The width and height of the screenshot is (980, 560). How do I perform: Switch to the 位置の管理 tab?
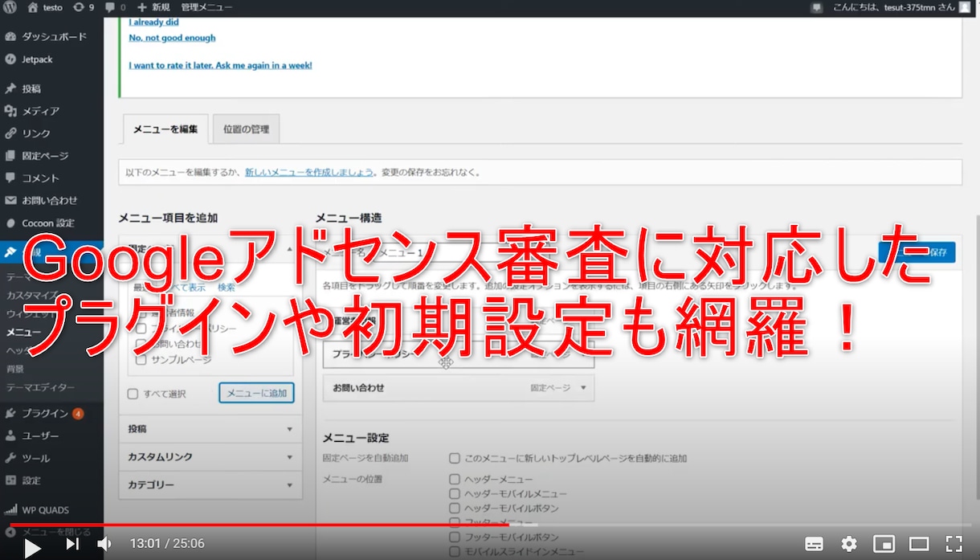click(246, 129)
